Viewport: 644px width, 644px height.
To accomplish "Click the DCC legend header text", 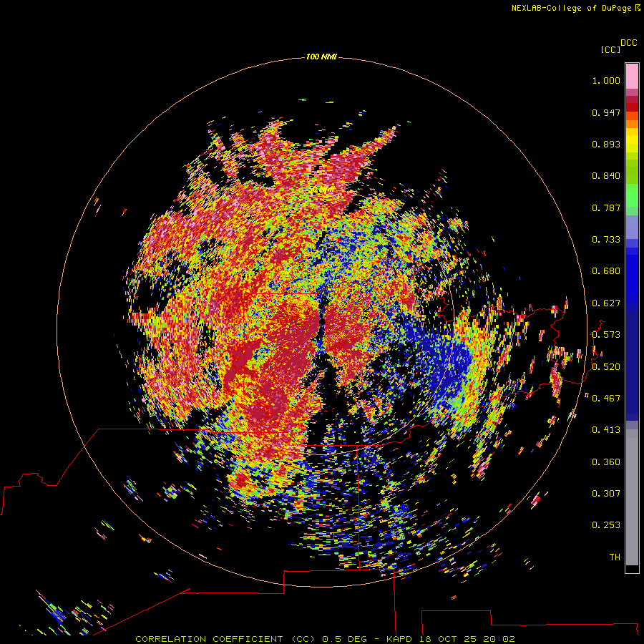I will (x=629, y=43).
